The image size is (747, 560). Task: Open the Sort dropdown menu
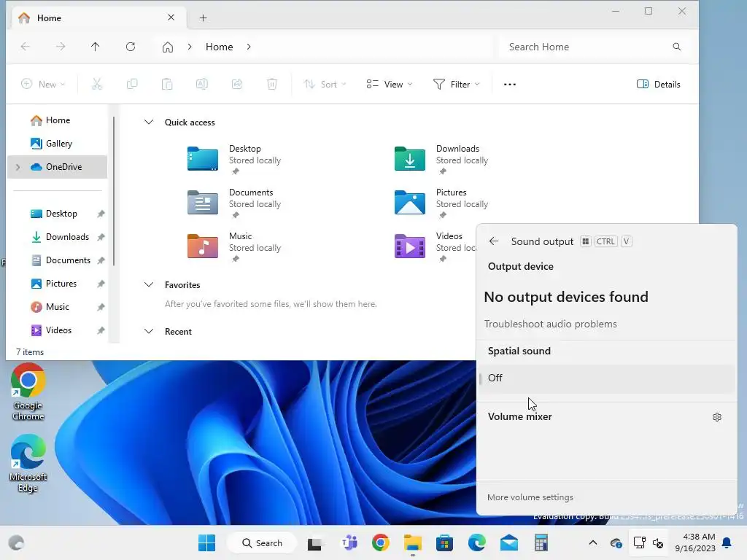[x=325, y=85]
